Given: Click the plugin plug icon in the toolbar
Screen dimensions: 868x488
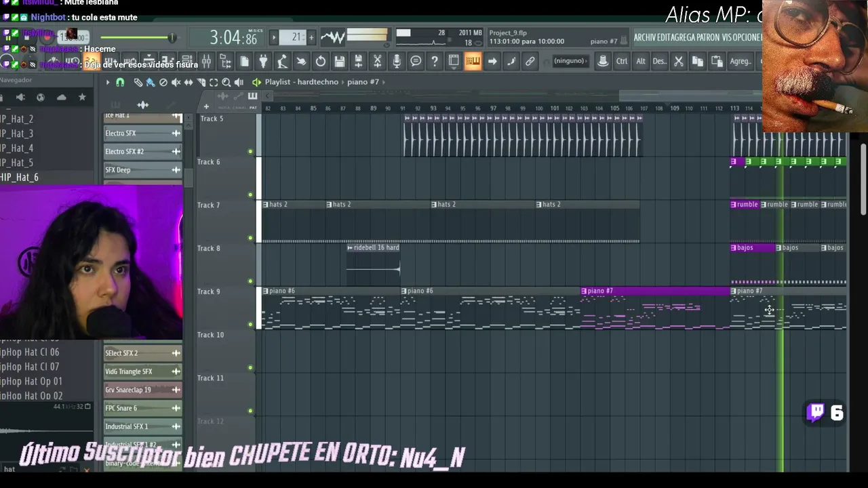Looking at the screenshot, I should [x=263, y=62].
